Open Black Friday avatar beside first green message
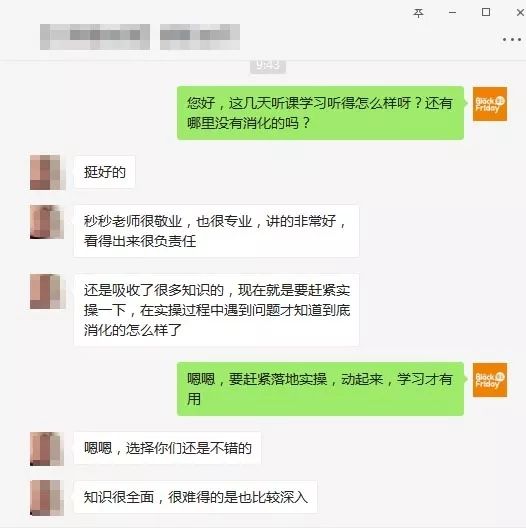Viewport: 526px width, 528px height. click(x=490, y=104)
